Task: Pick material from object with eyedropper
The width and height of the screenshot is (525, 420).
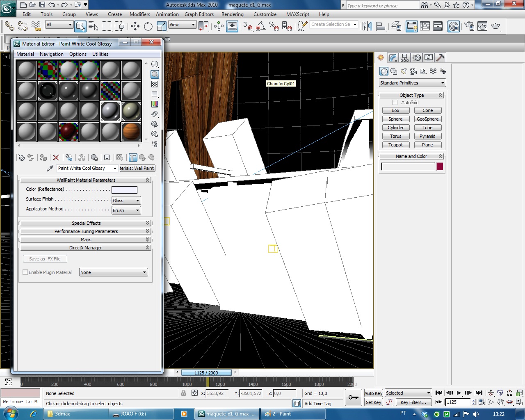Action: tap(50, 168)
